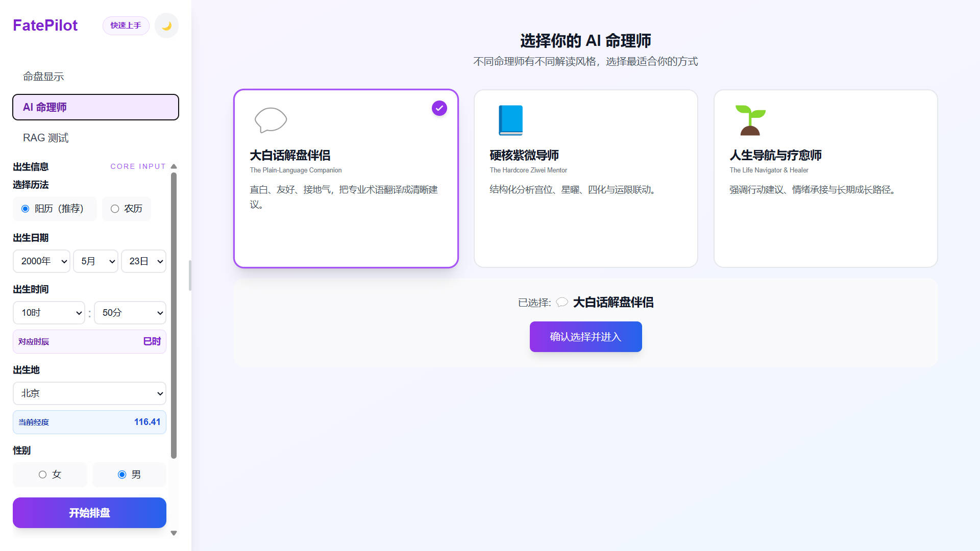
Task: Toggle dark mode with moon icon
Action: [x=166, y=26]
